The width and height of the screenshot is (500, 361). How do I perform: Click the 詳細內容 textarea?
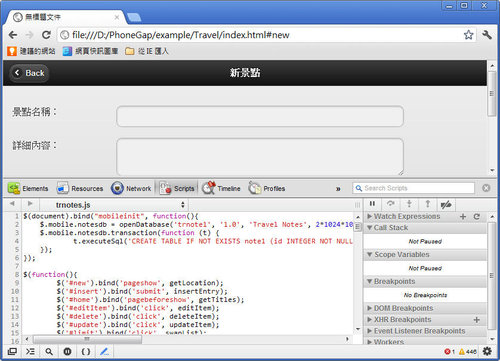coord(260,157)
